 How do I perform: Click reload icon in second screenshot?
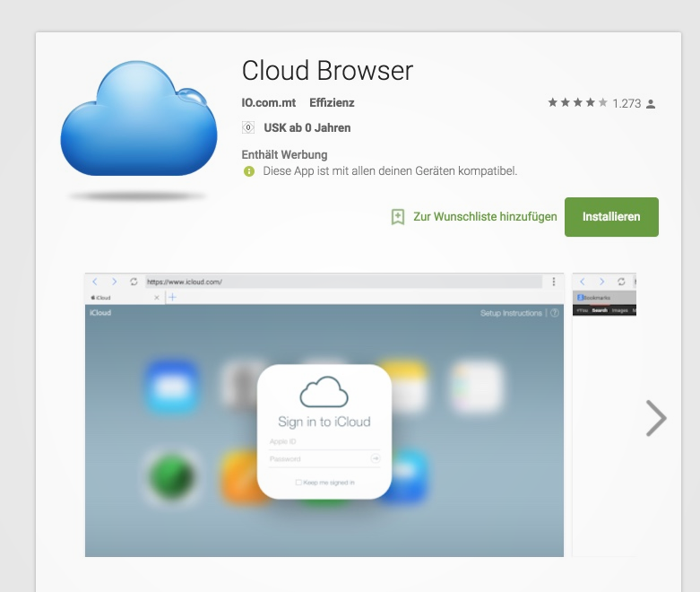[x=621, y=282]
